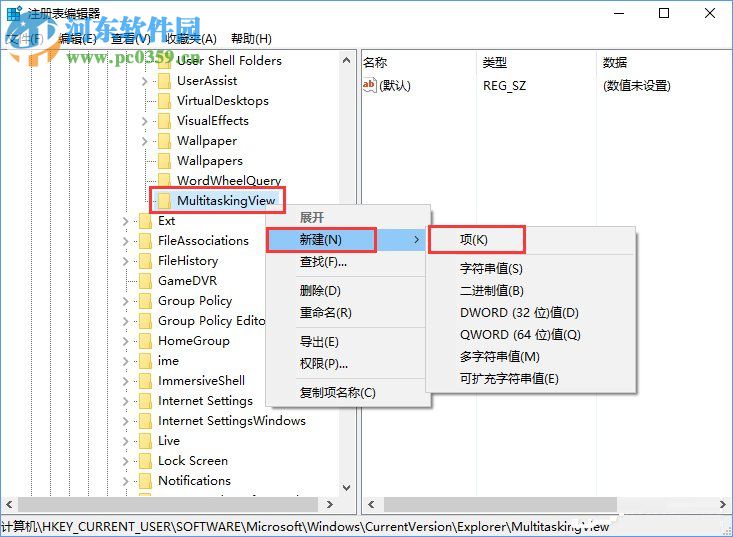Click the VisualEffects folder icon

click(164, 121)
